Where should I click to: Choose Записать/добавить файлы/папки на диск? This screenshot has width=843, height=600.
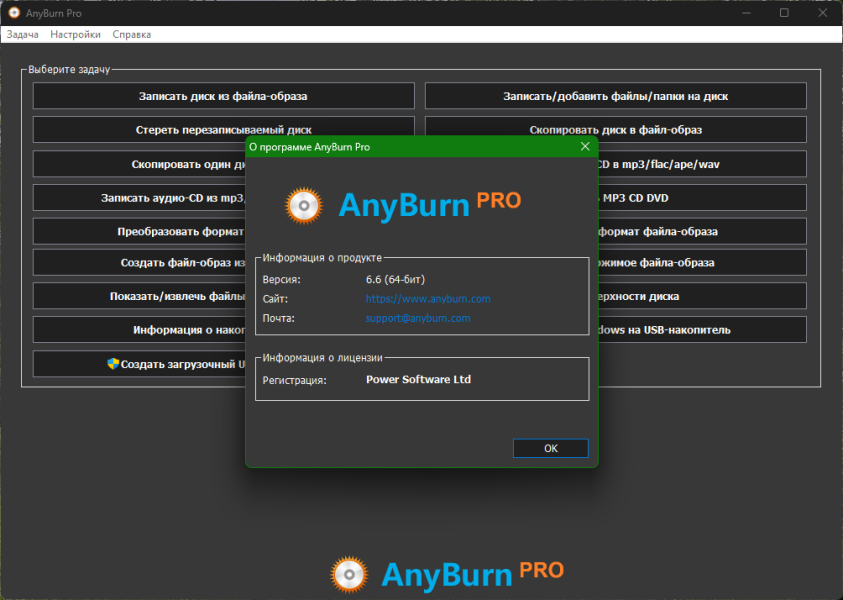tap(615, 97)
